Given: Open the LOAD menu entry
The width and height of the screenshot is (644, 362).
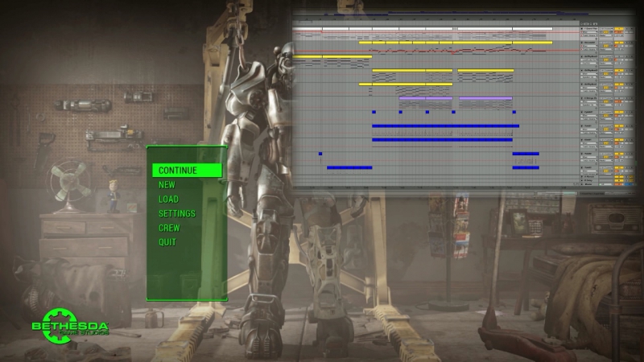Looking at the screenshot, I should click(x=168, y=200).
